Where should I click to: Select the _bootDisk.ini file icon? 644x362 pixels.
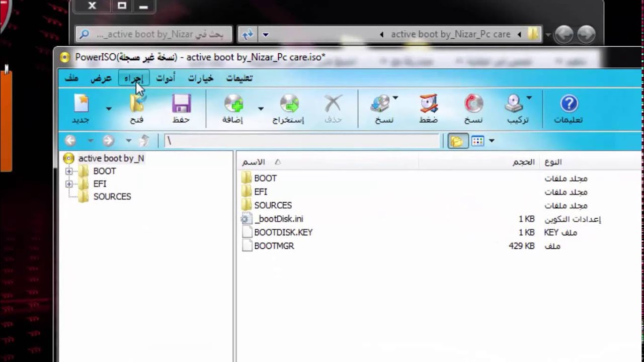pyautogui.click(x=246, y=219)
